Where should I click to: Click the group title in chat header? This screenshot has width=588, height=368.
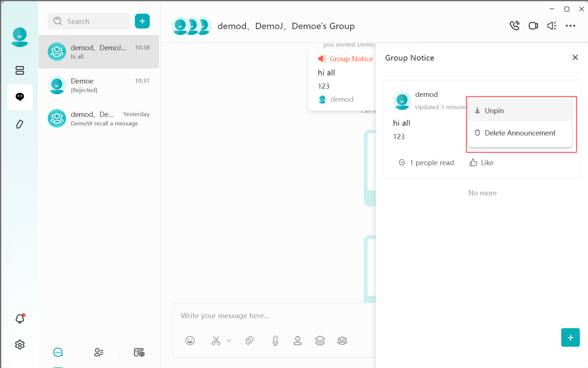(286, 26)
